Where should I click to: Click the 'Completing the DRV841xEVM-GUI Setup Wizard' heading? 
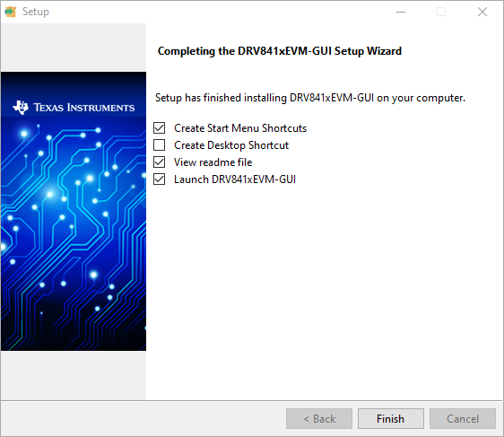pyautogui.click(x=280, y=51)
